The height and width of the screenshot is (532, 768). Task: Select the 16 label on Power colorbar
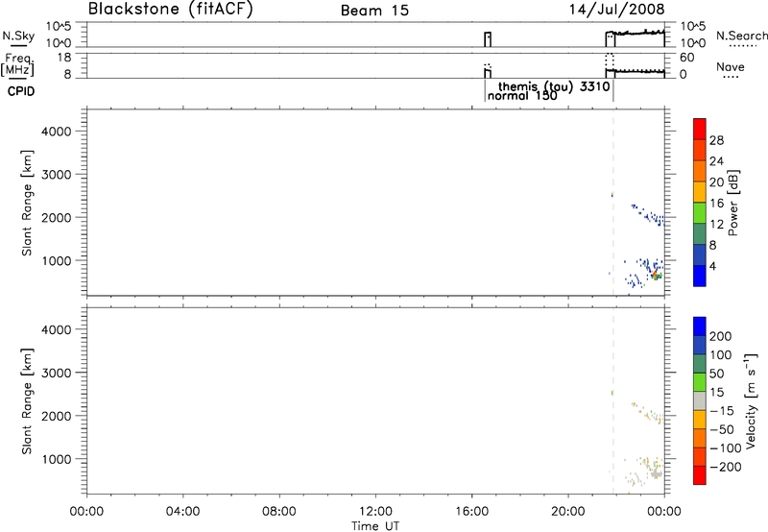[x=716, y=204]
